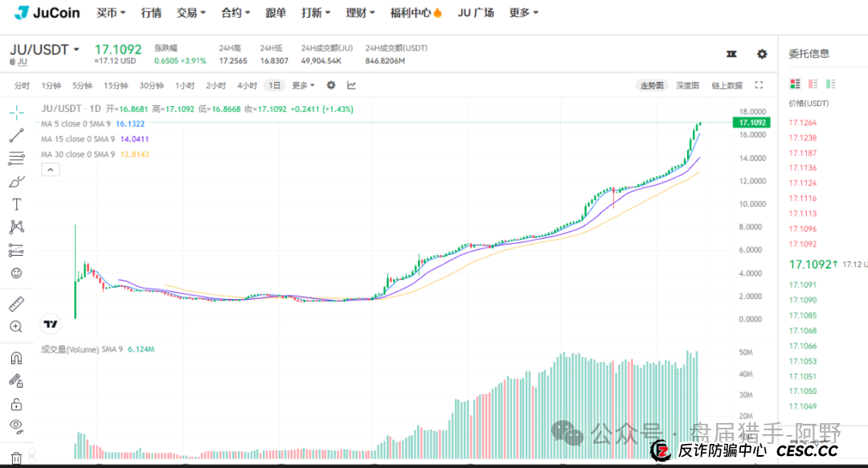Open the 福利中心 menu item
Image resolution: width=868 pixels, height=468 pixels.
tap(411, 12)
